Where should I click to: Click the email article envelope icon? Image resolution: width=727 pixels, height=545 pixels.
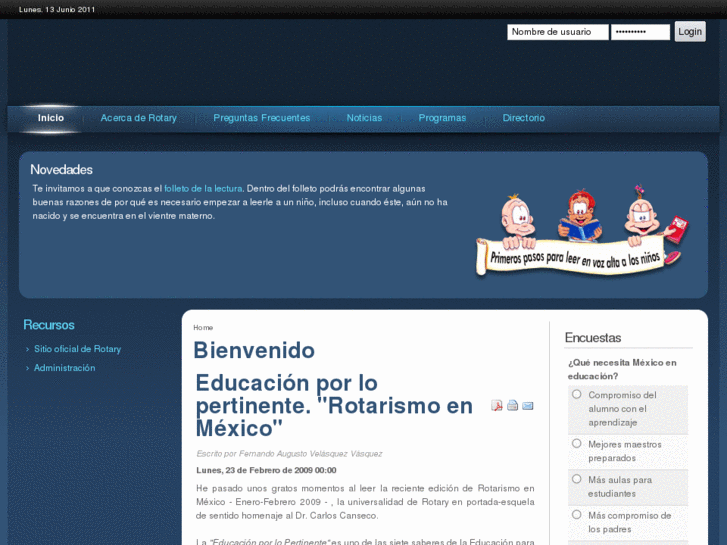[528, 406]
